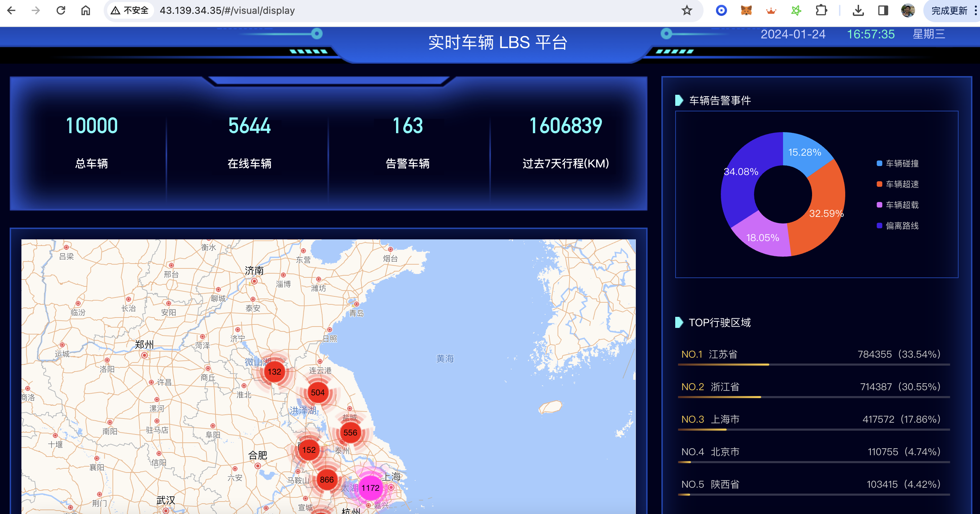Expand the 504 cluster marker
The height and width of the screenshot is (514, 980).
318,393
